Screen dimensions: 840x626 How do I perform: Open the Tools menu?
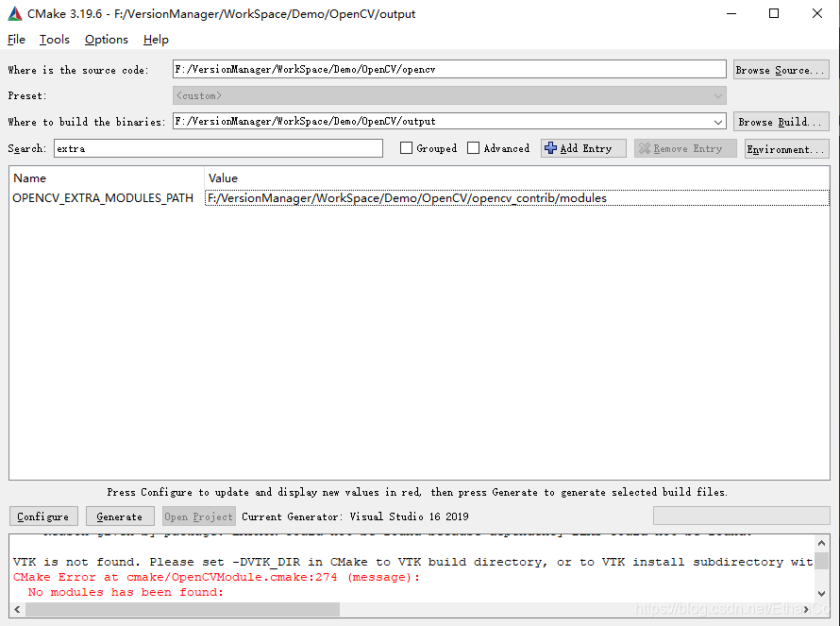[x=54, y=40]
